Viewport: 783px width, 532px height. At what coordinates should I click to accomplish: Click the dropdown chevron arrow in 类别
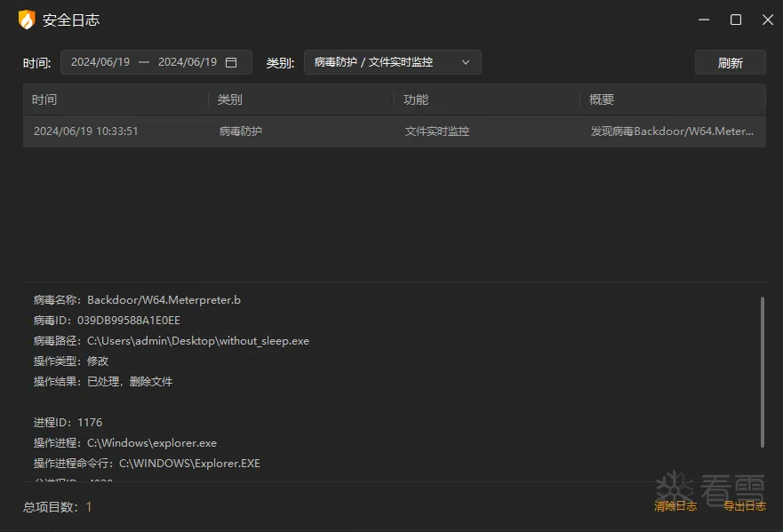point(466,62)
